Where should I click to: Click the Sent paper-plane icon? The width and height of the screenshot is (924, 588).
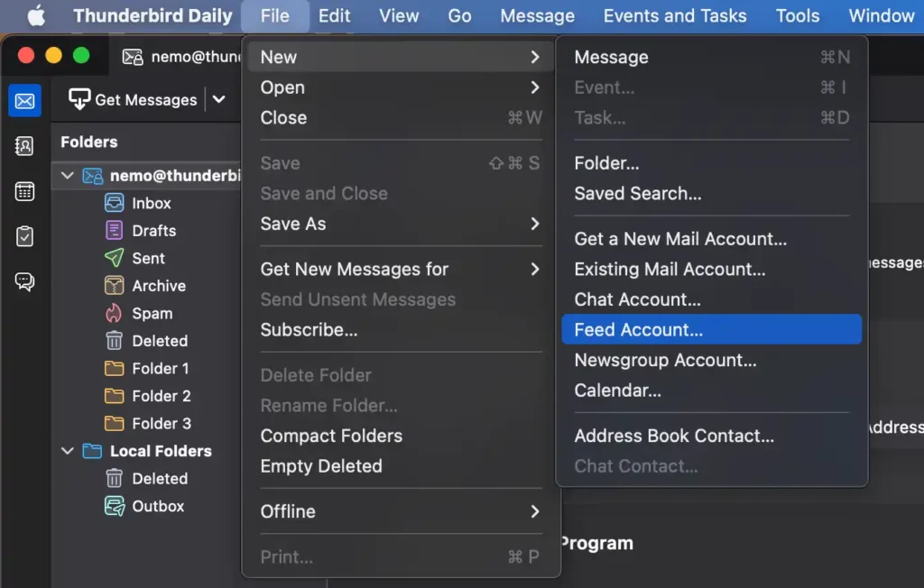[115, 258]
